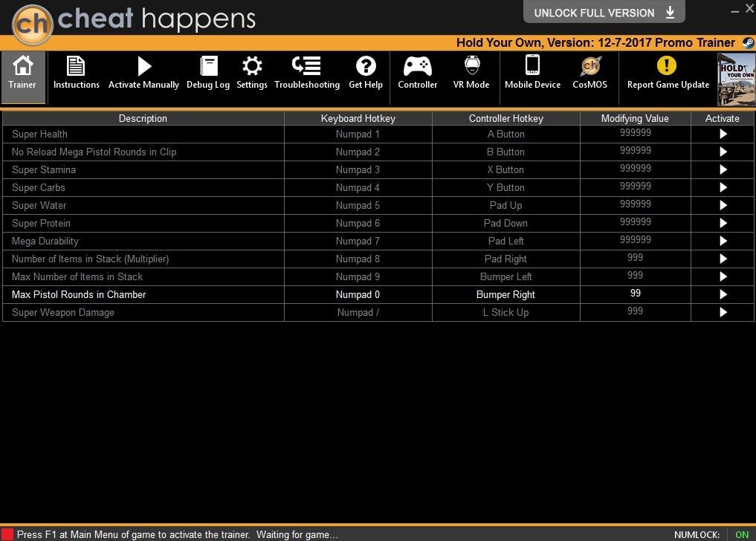Viewport: 756px width, 541px height.
Task: Select Super Health description row
Action: pos(143,134)
